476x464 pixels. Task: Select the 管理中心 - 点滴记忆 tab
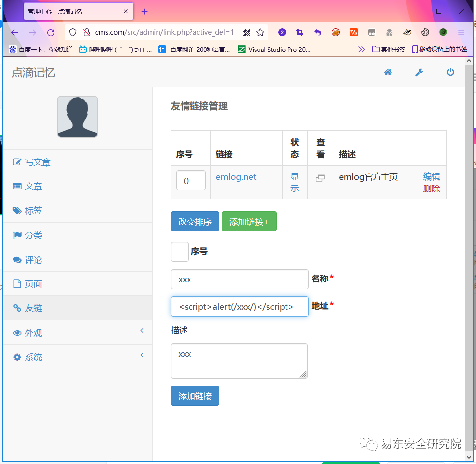pos(79,11)
